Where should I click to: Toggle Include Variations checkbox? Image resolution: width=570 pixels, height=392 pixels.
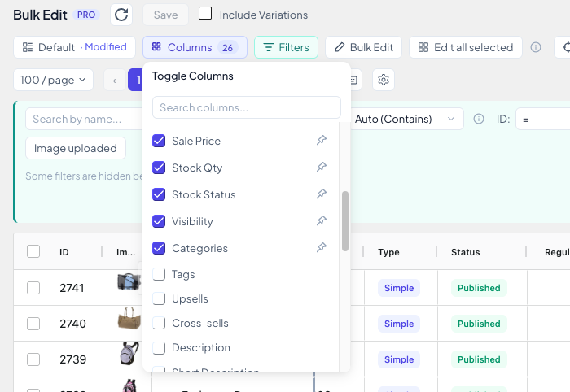point(205,14)
